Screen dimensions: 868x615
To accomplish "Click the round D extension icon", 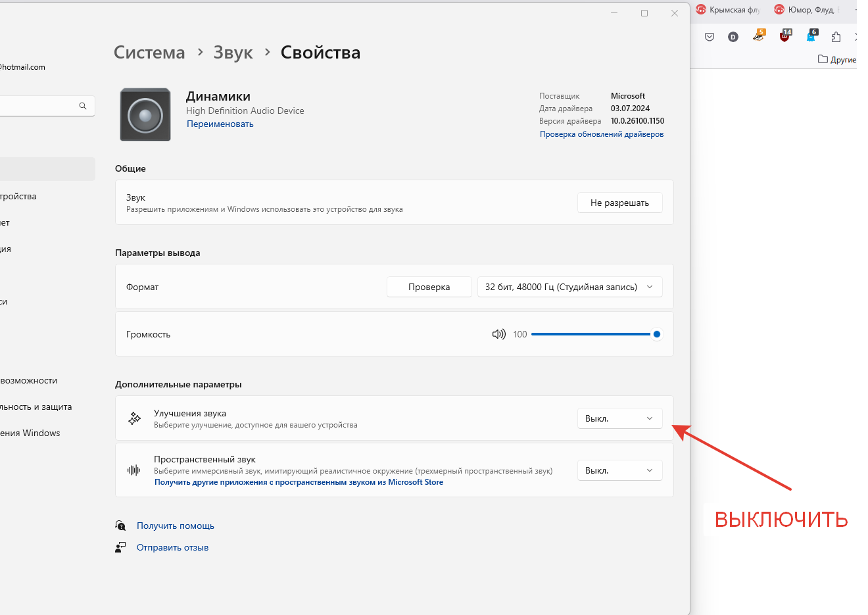I will [733, 37].
